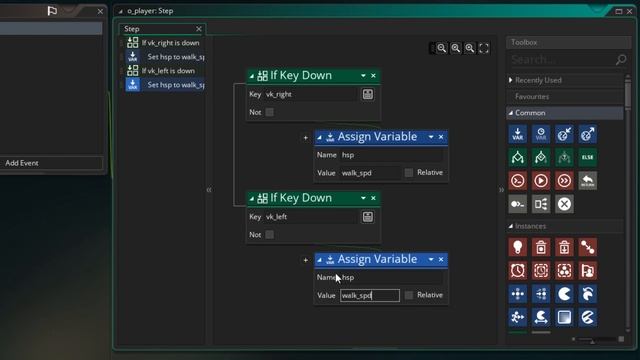Image resolution: width=640 pixels, height=360 pixels.
Task: Open dropdown on second If Key Down header
Action: 363,198
